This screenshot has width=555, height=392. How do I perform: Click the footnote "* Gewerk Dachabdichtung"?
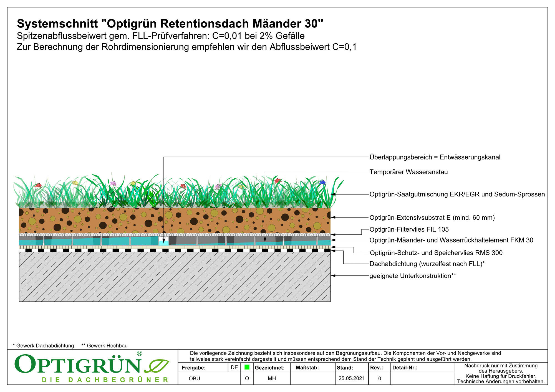[43, 346]
